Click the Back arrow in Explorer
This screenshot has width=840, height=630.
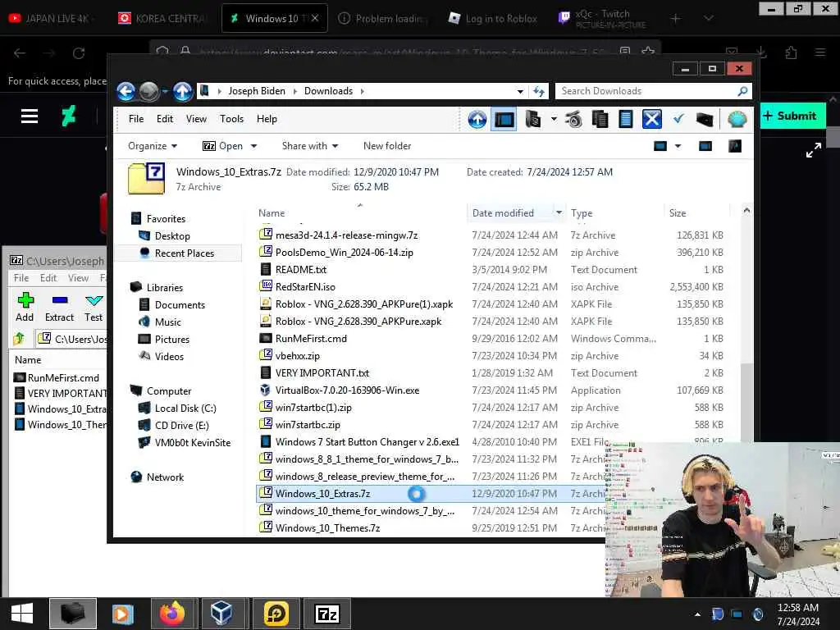click(x=126, y=92)
